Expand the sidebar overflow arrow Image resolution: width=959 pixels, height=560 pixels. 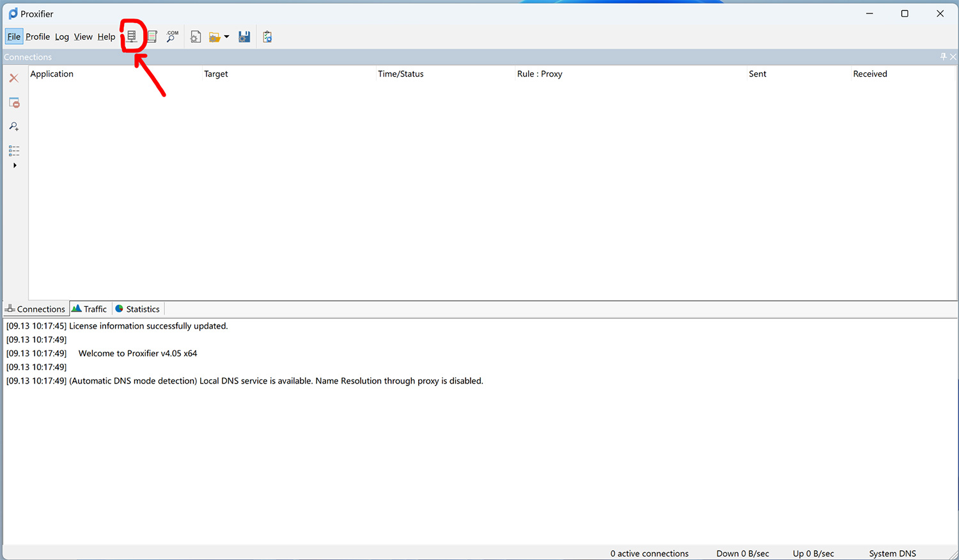pyautogui.click(x=15, y=166)
